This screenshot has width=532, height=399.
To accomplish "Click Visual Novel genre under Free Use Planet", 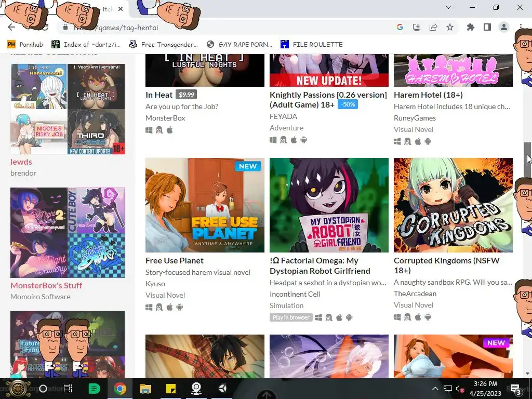I will (165, 295).
